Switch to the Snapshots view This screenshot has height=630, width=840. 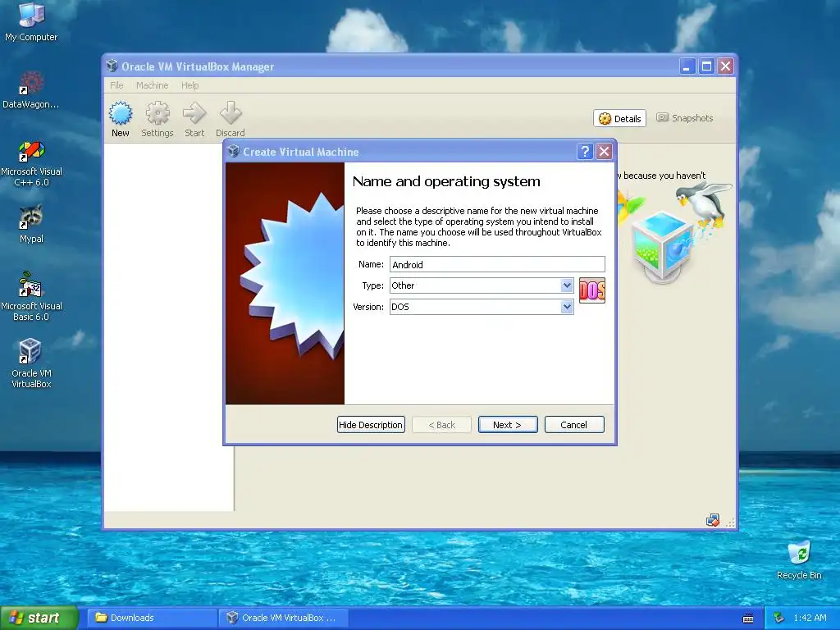(685, 118)
